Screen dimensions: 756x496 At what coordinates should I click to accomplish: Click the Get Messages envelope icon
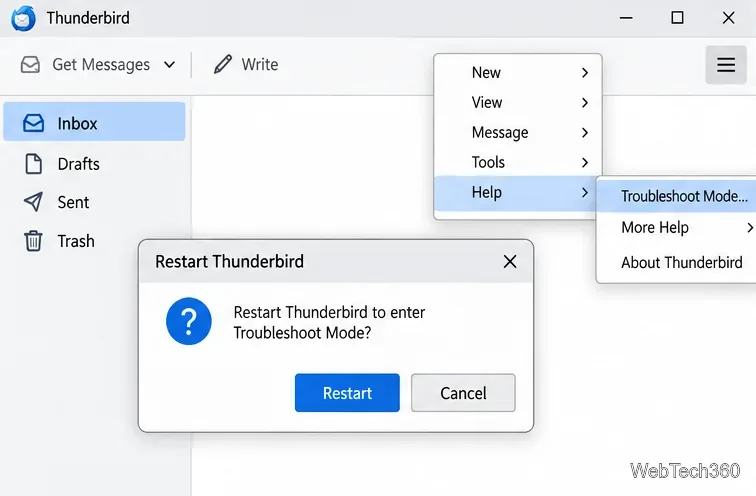click(x=30, y=65)
